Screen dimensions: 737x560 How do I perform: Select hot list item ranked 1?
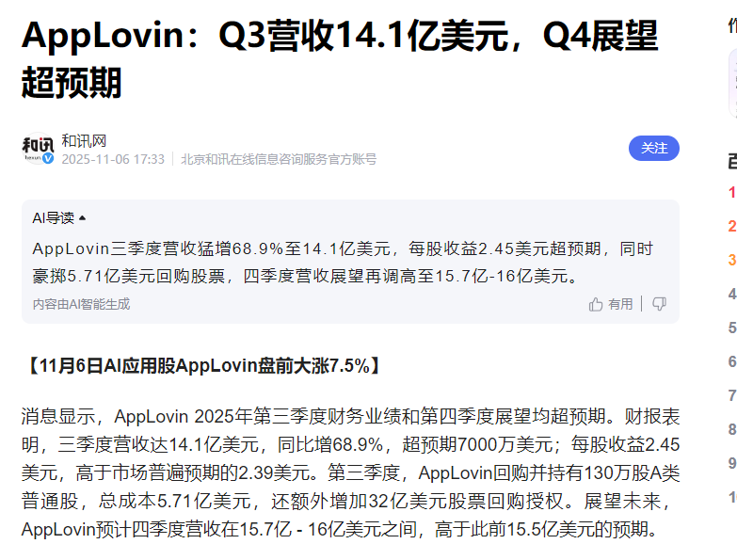[x=731, y=192]
